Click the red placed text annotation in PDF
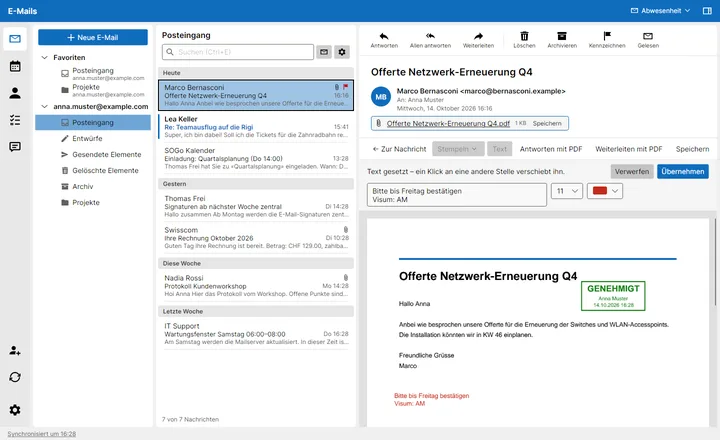Screen dimensions: 720x440 pos(431,400)
